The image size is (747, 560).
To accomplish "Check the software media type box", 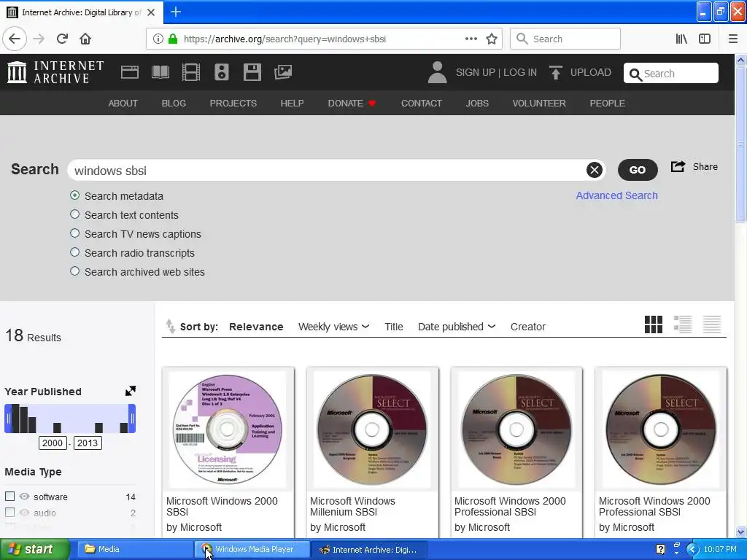I will (x=9, y=496).
